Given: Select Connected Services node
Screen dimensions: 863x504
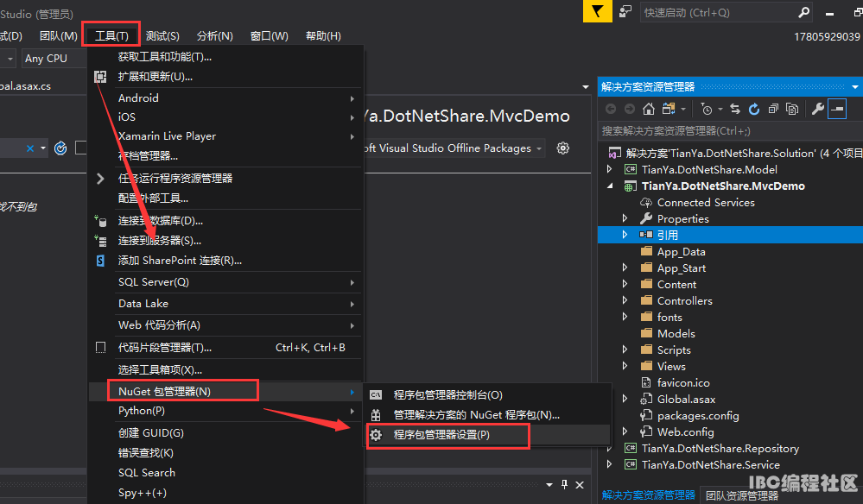Looking at the screenshot, I should 706,202.
